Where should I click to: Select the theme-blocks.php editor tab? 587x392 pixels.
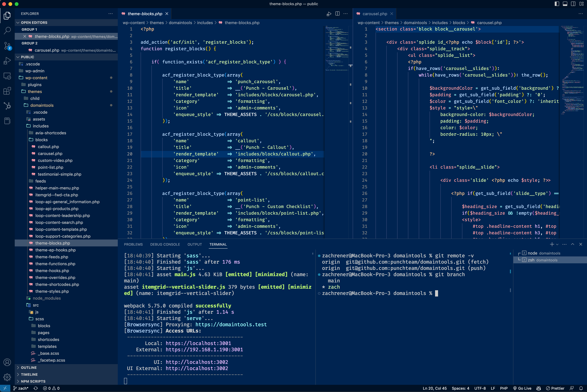click(x=145, y=14)
